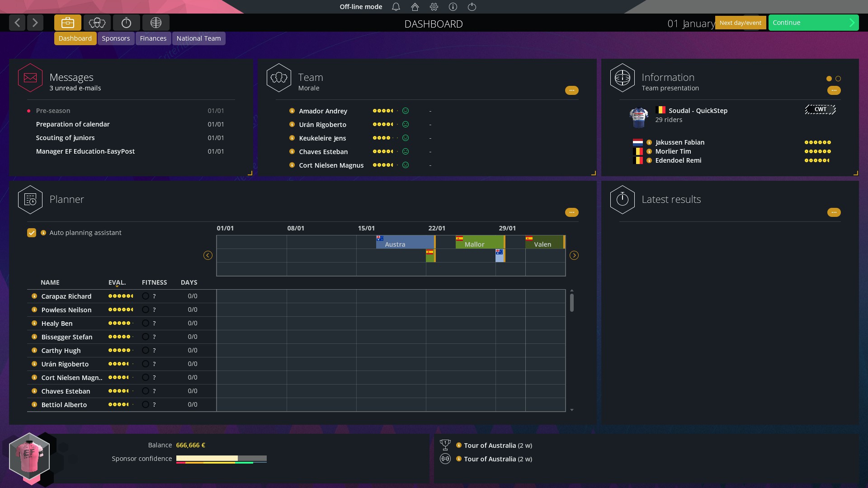Click the Soudal - QuickStep jersey image

(639, 117)
